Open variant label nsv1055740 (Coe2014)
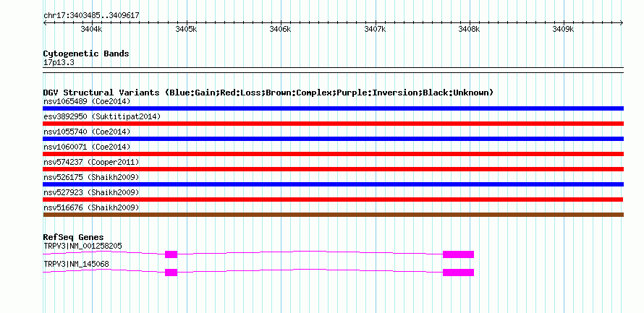The image size is (644, 313). click(x=87, y=132)
